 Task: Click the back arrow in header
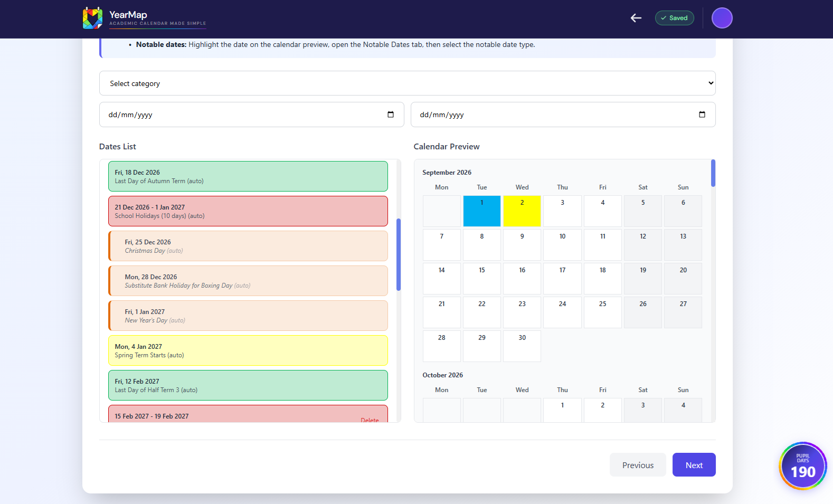click(x=636, y=18)
